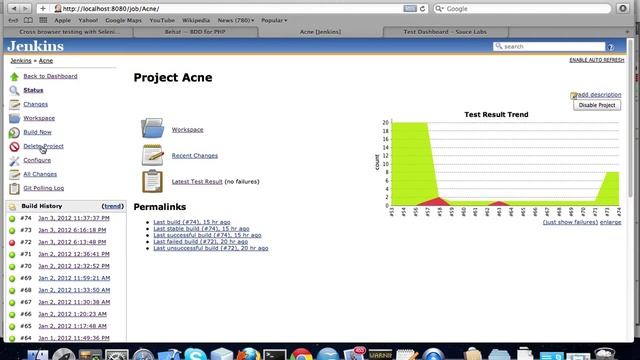Click the Delete Project prohibition icon
Screen dimensions: 640x360
point(14,147)
